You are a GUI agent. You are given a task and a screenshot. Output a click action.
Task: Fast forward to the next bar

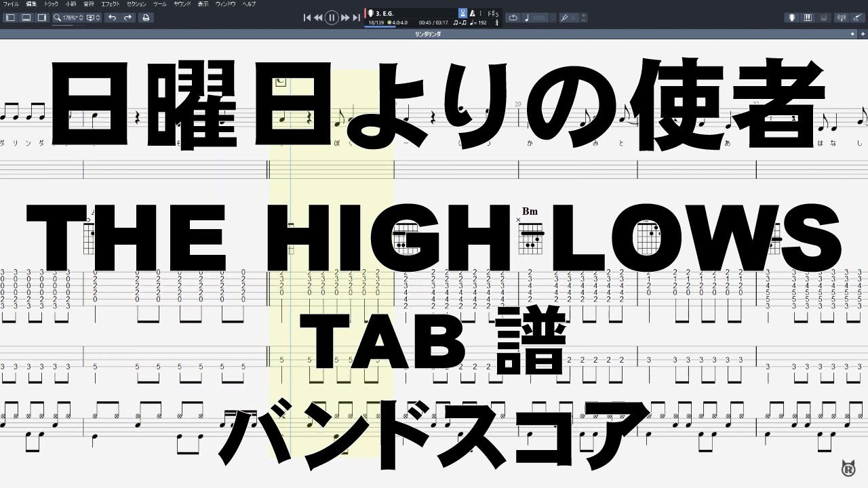[345, 18]
